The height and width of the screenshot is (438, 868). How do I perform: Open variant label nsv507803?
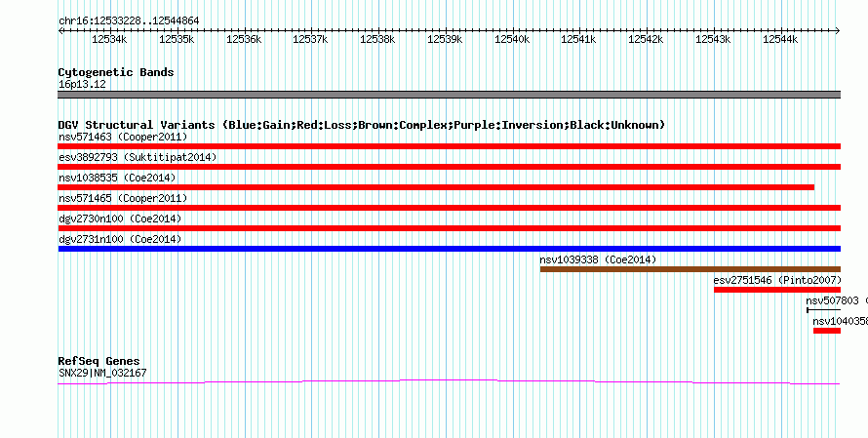click(x=832, y=300)
